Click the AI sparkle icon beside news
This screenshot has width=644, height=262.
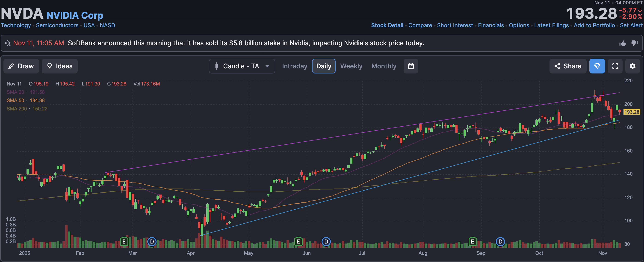8,43
